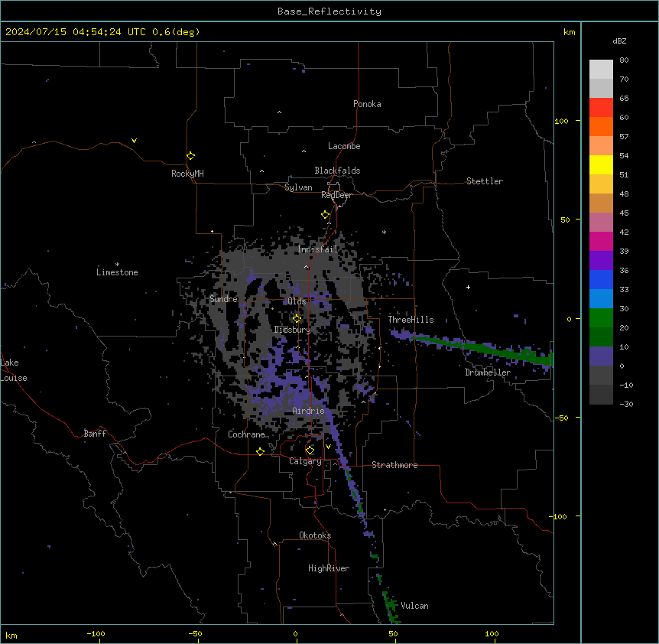Pick the yellow 51-54 dBZ legend swatch
Viewport: 659px width, 644px height.
tap(601, 164)
